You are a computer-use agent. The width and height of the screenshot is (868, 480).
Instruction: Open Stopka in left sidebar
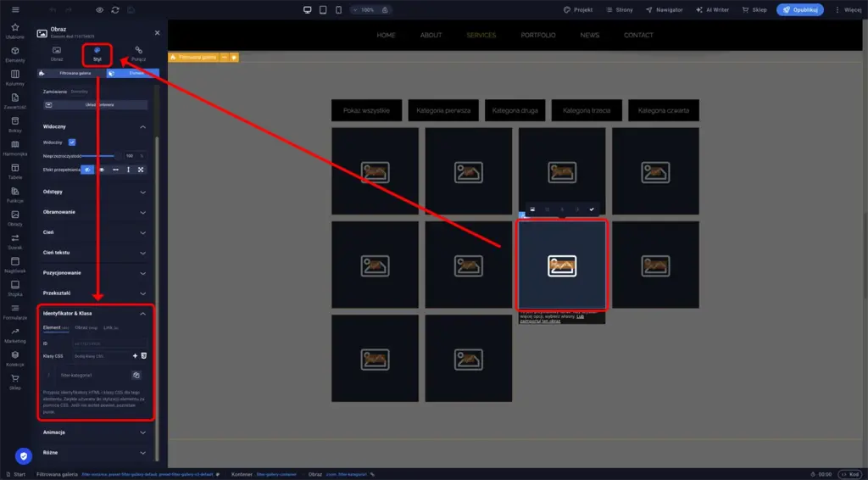[15, 288]
